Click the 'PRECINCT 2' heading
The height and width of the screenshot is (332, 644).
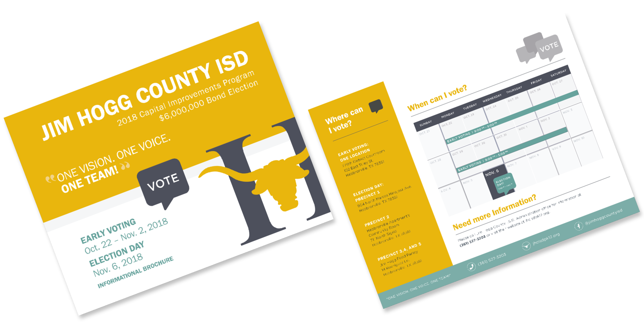377,221
